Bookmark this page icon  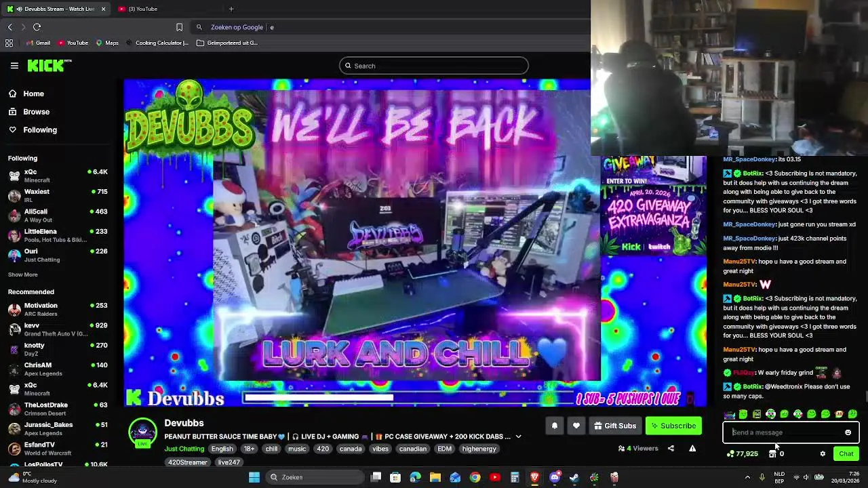click(179, 27)
